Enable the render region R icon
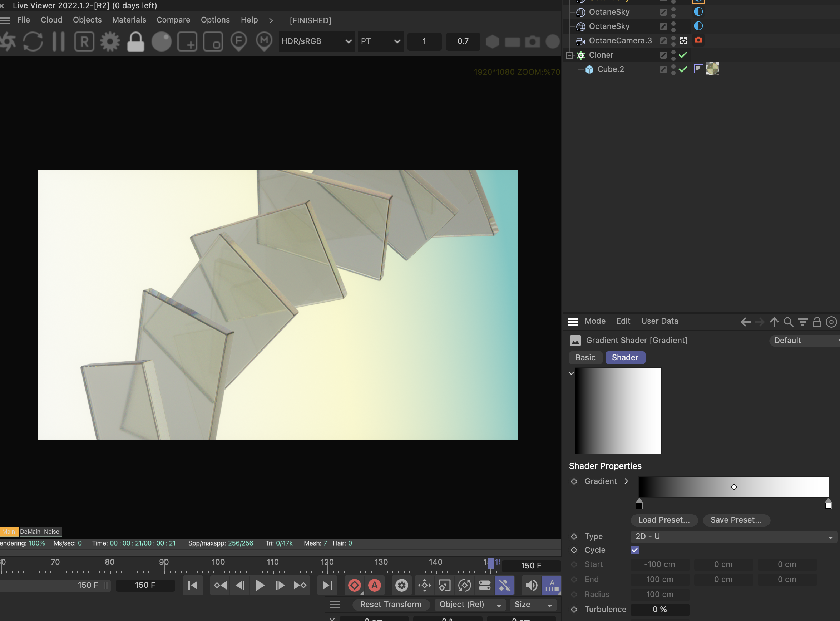The height and width of the screenshot is (621, 840). point(84,41)
